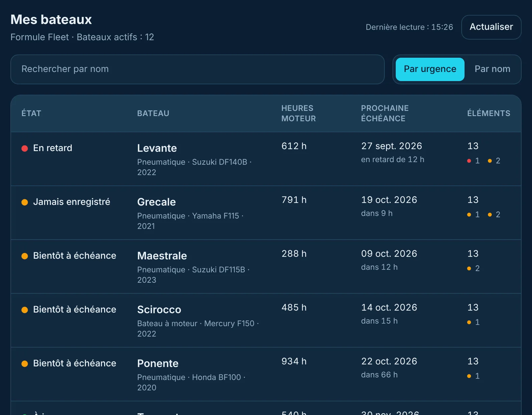Click the orange element dot in Scirocco row
The image size is (532, 415).
[x=469, y=322]
